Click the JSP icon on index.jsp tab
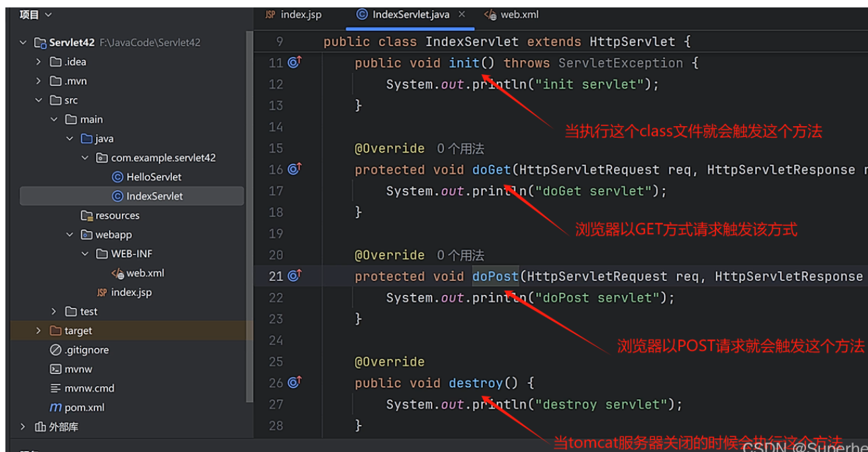 pyautogui.click(x=270, y=15)
